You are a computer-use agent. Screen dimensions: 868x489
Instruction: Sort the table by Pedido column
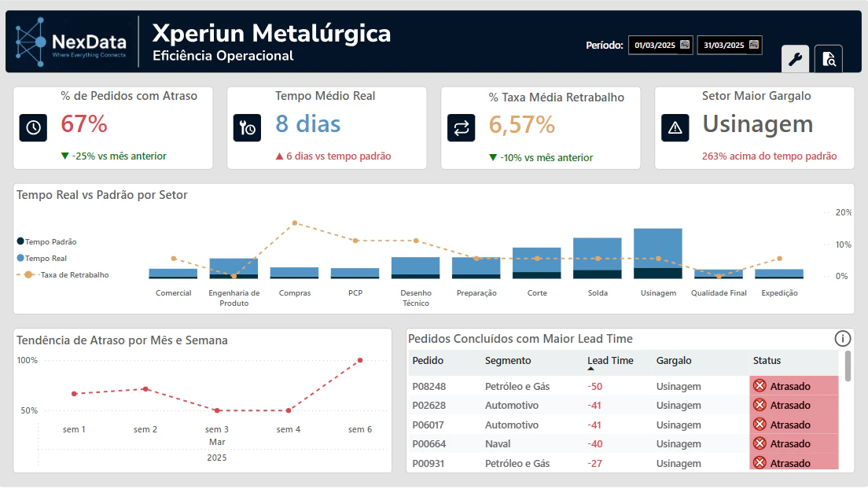tap(428, 361)
